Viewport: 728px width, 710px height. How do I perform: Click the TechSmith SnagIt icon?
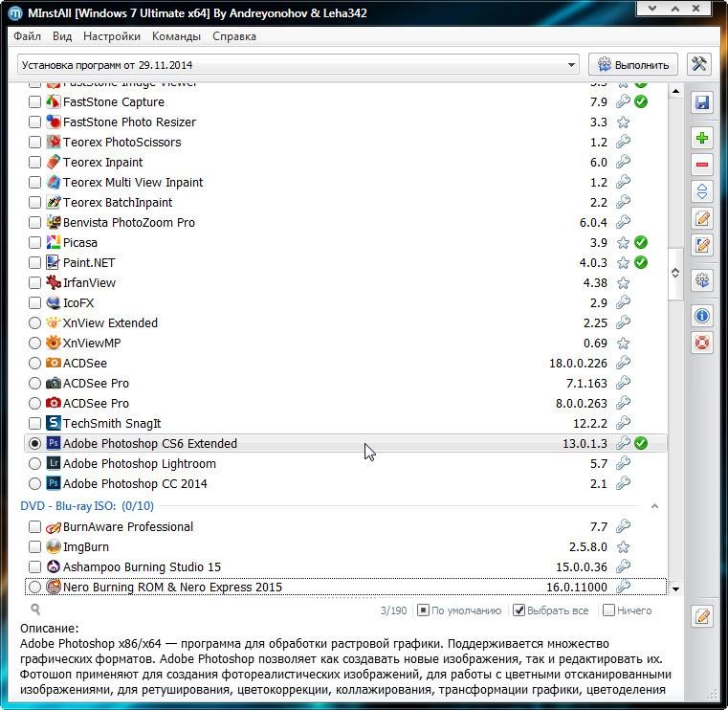click(54, 423)
